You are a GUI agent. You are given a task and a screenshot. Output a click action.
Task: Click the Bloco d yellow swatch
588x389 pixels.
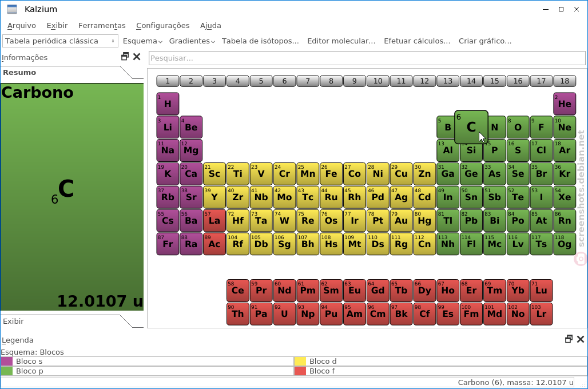pyautogui.click(x=300, y=361)
